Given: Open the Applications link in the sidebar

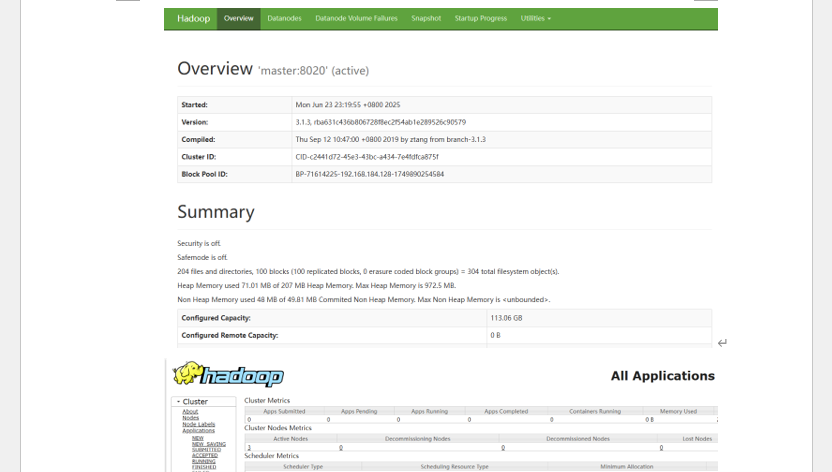Looking at the screenshot, I should (199, 430).
